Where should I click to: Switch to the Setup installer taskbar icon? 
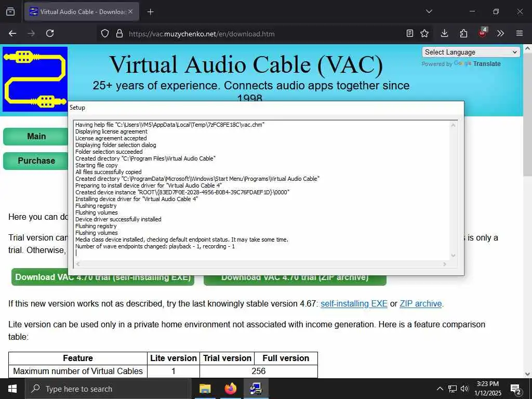coord(256,389)
